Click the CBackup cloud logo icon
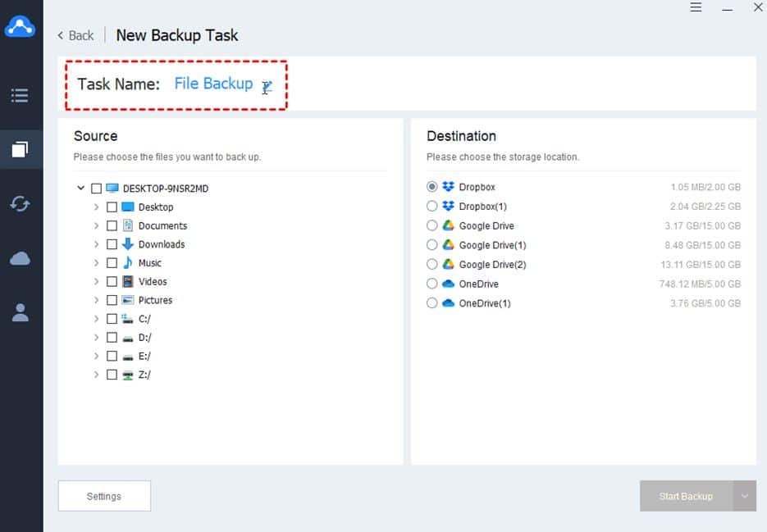The height and width of the screenshot is (532, 767). (20, 26)
